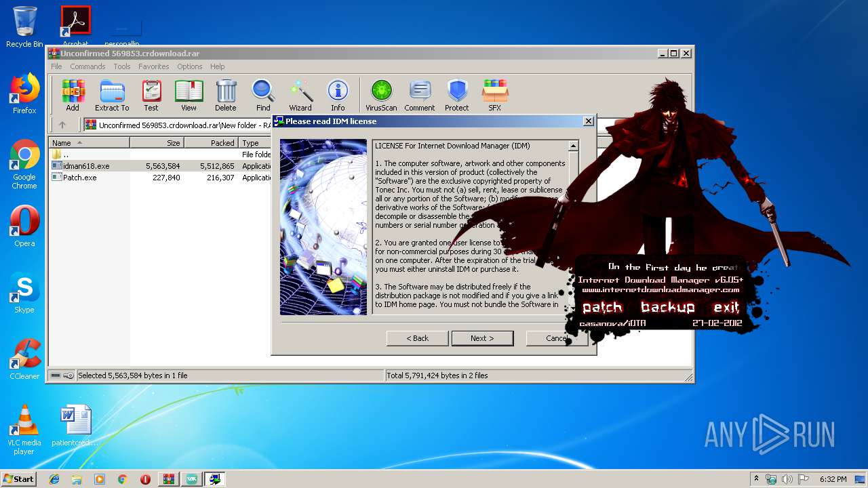Open the Help menu
Screen dimensions: 868x488
[x=217, y=66]
